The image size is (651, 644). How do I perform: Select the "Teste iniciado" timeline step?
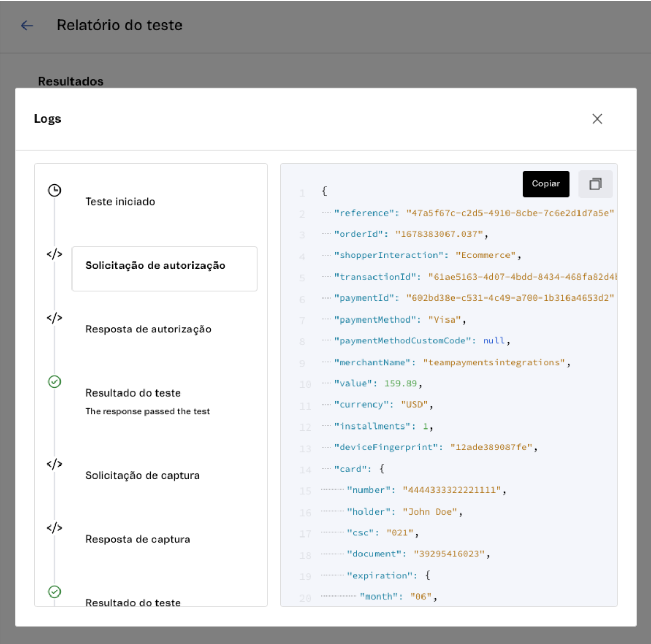coord(119,202)
